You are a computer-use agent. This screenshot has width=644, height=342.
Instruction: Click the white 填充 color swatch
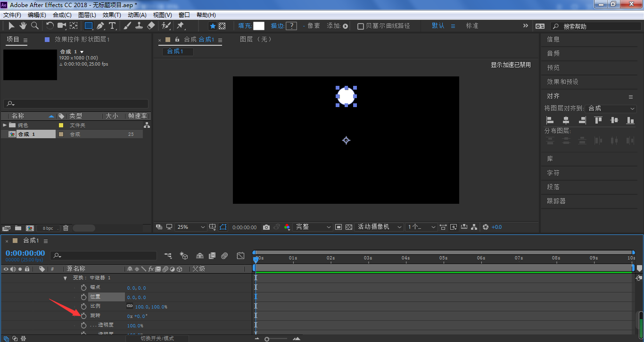point(259,26)
